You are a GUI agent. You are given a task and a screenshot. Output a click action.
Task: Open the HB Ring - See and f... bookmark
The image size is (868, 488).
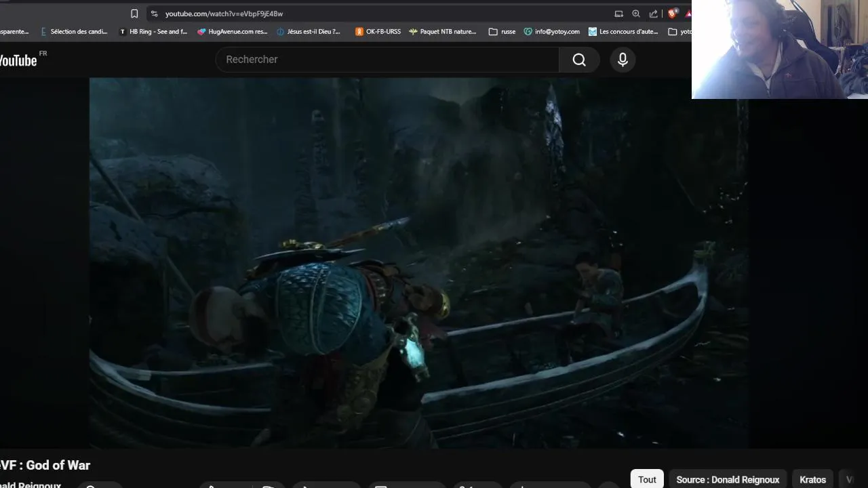pyautogui.click(x=153, y=31)
